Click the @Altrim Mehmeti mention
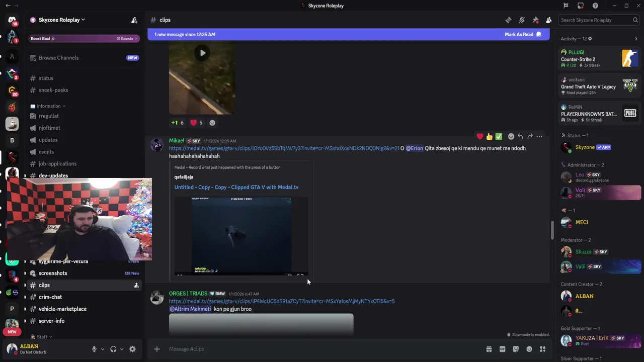Viewport: 644px width, 362px height. [190, 309]
